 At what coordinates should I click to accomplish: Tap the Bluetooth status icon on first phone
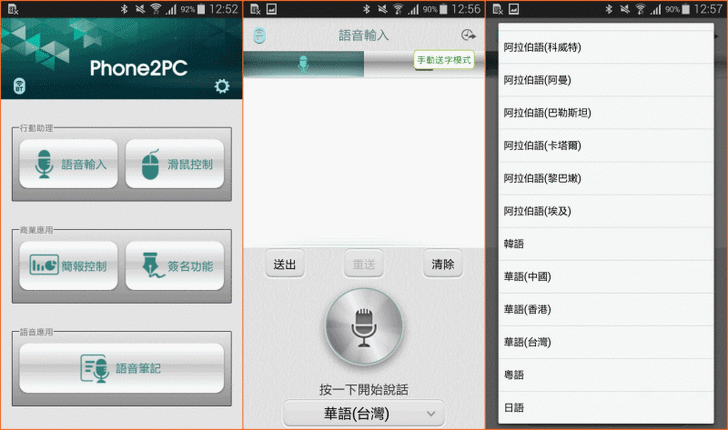pos(124,9)
